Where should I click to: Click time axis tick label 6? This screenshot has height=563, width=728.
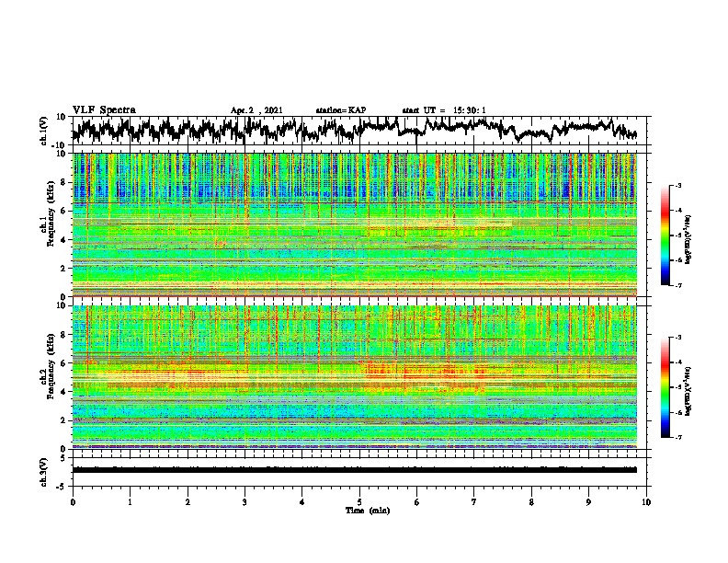pos(417,502)
